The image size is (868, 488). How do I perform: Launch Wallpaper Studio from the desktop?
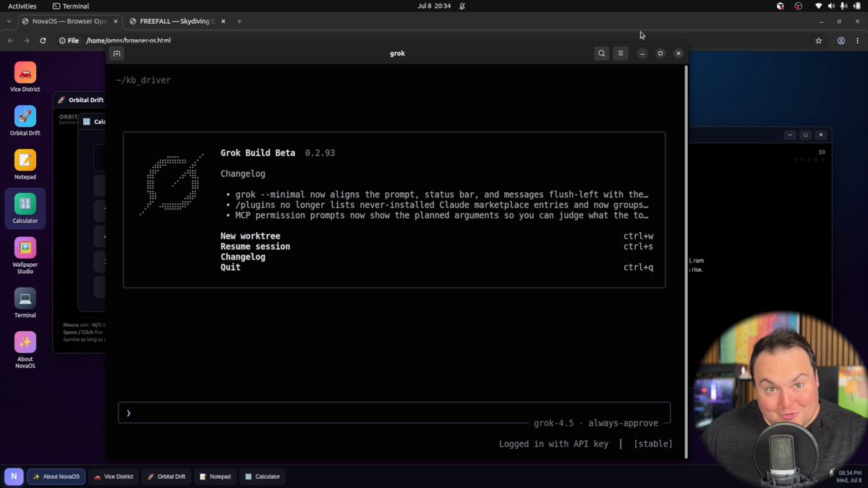(x=25, y=255)
